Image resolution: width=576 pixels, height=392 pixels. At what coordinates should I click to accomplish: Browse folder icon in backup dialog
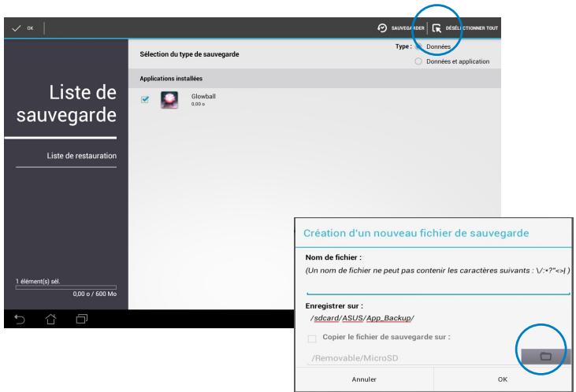tap(545, 356)
